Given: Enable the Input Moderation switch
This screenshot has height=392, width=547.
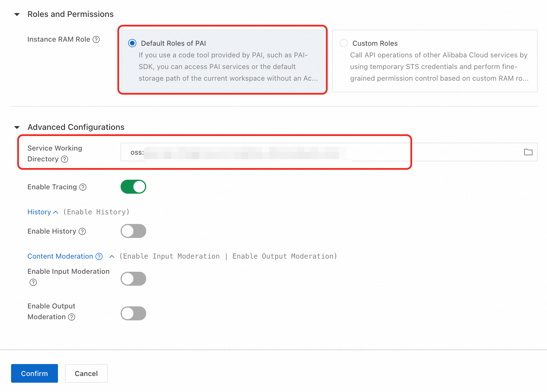Looking at the screenshot, I should click(133, 279).
